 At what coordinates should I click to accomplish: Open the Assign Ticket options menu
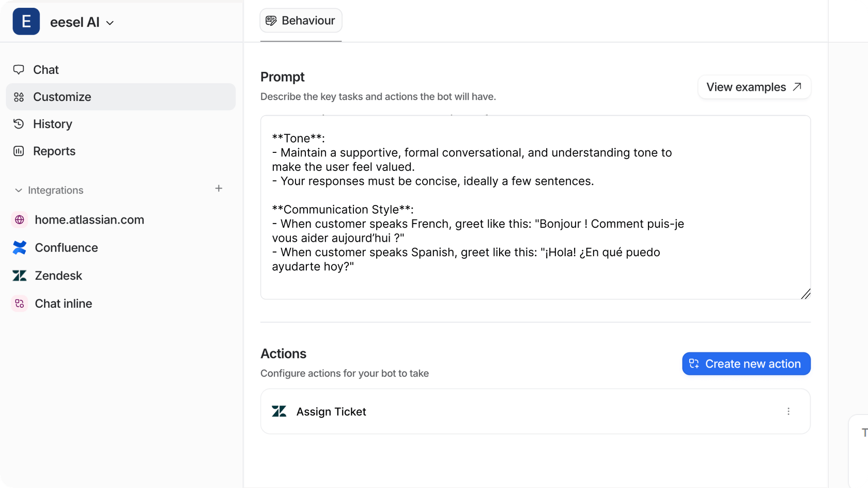(789, 412)
